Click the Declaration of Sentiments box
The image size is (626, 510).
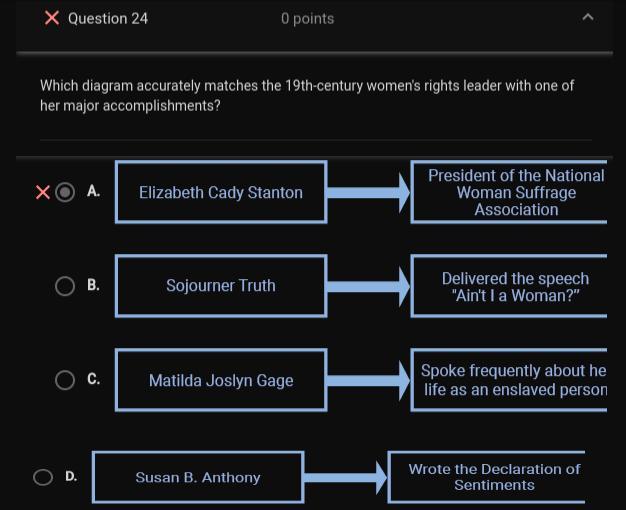click(x=488, y=477)
